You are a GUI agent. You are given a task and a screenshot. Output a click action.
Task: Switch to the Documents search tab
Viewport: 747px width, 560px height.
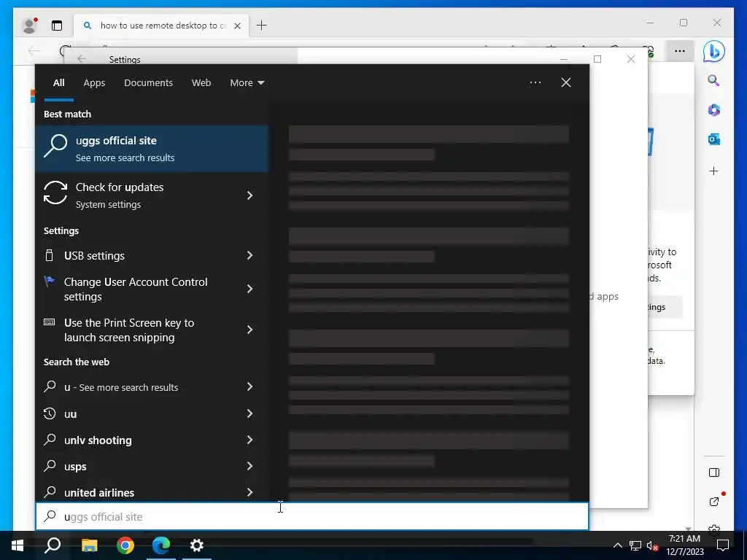148,83
